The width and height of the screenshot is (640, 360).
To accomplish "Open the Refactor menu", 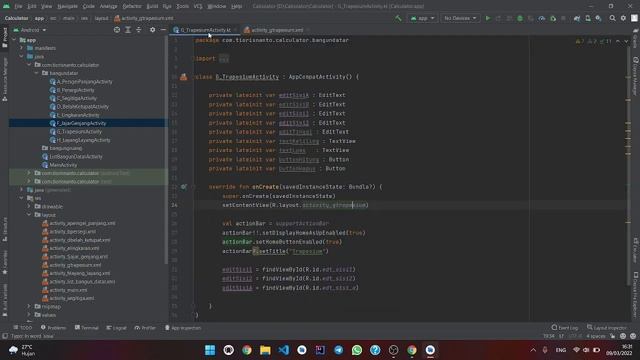I will (x=132, y=6).
